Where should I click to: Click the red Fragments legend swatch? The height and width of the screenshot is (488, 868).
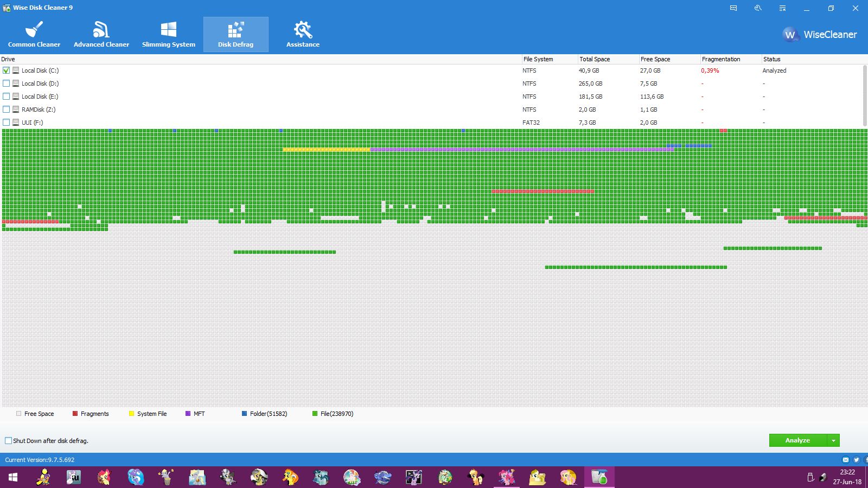point(75,414)
